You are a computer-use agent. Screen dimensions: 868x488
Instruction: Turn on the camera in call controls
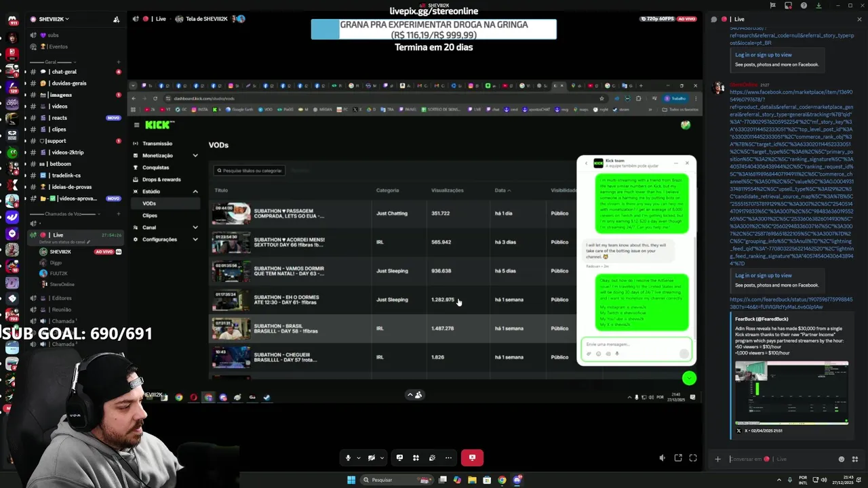(x=371, y=457)
